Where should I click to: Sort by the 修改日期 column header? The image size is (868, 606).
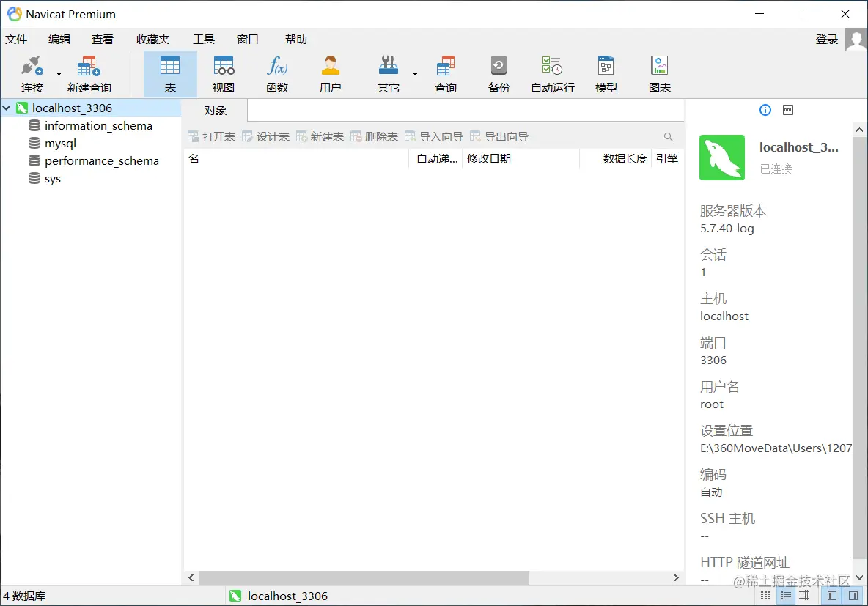(x=521, y=159)
